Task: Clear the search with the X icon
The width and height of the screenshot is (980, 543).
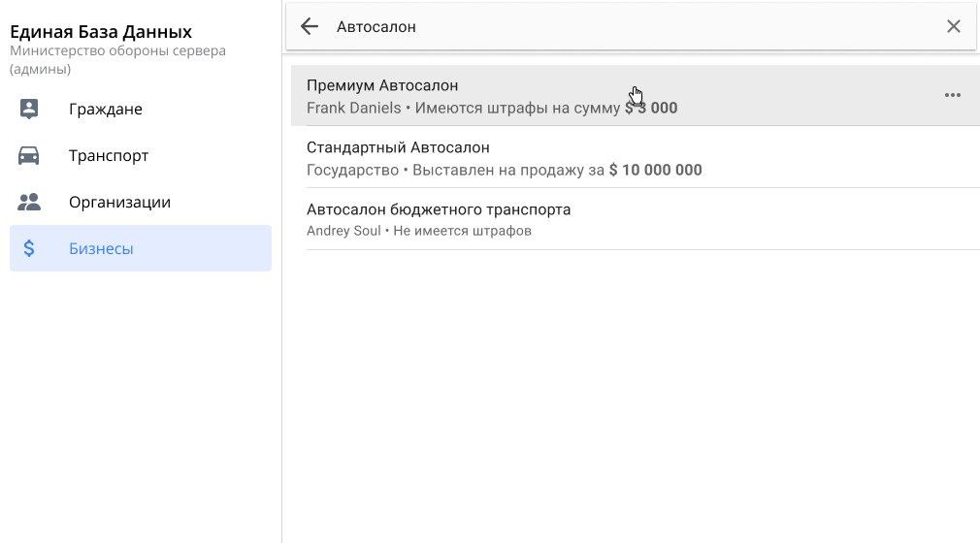Action: (953, 27)
